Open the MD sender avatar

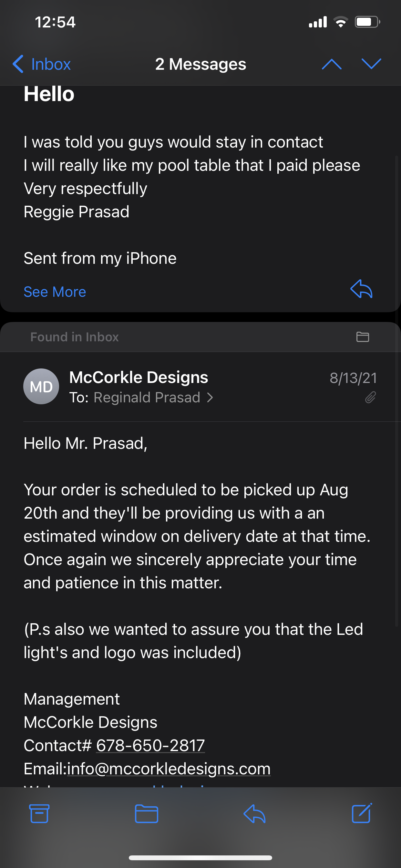[x=41, y=386]
